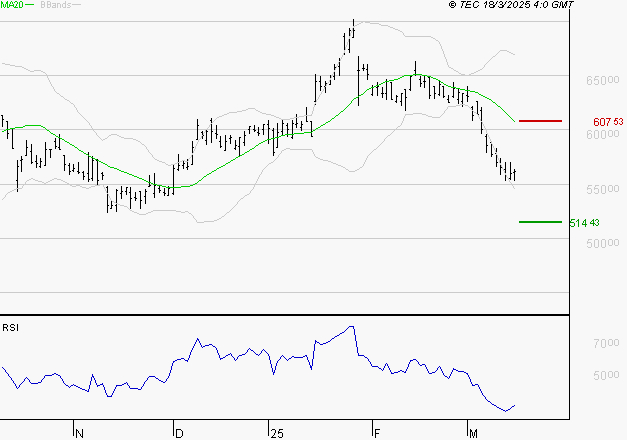Click the red resistance level line
Image resolution: width=627 pixels, height=440 pixels.
click(540, 120)
